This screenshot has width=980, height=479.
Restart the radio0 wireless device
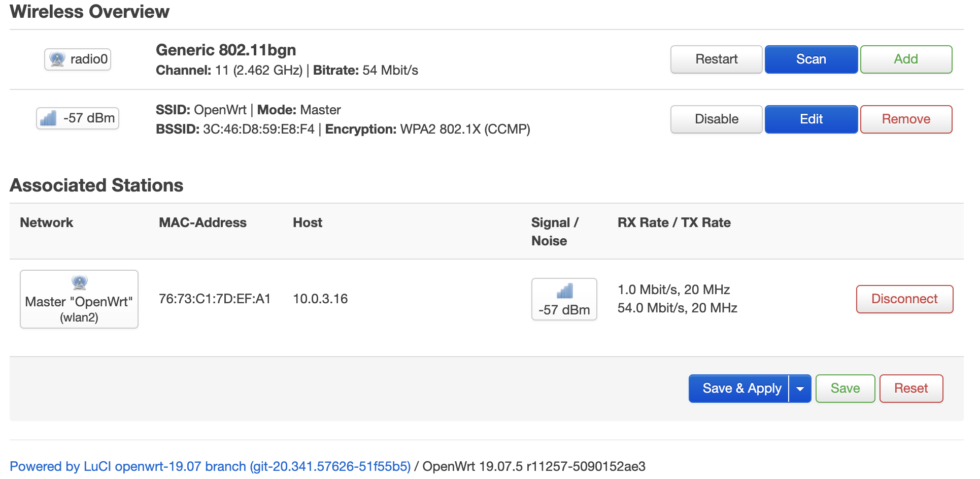(716, 59)
